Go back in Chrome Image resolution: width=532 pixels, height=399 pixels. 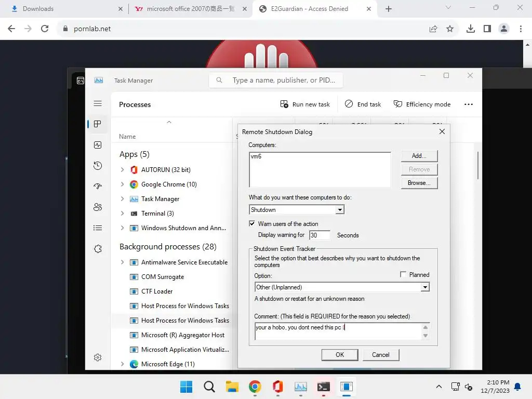click(x=11, y=29)
